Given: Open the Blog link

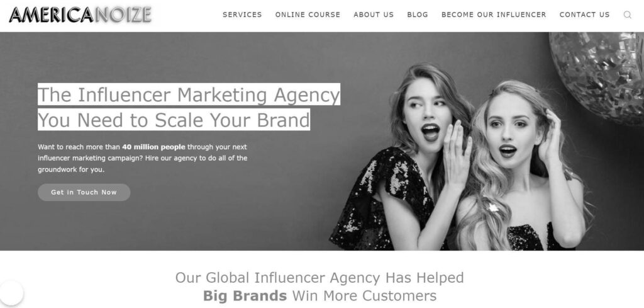Looking at the screenshot, I should (418, 15).
